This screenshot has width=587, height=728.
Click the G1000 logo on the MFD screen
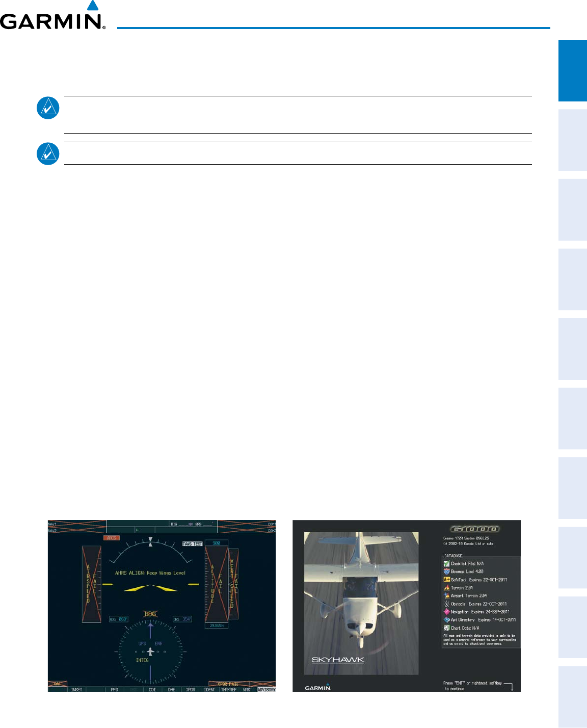click(x=475, y=529)
